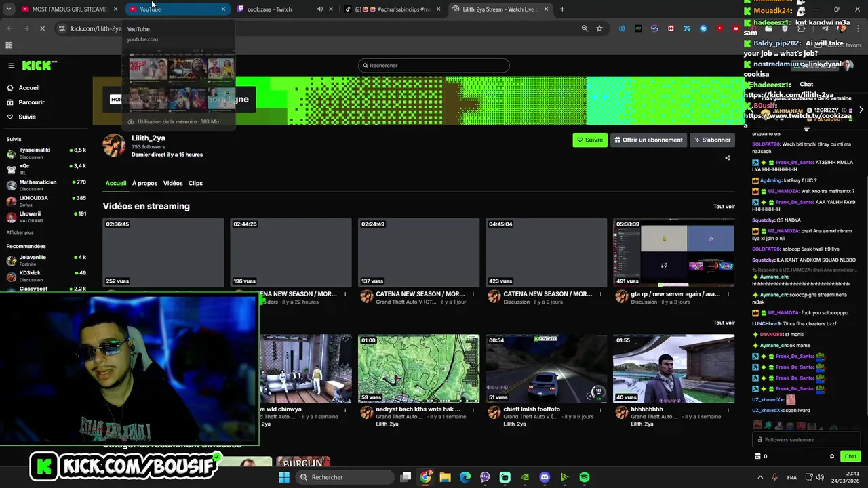Bookmark this page with the star icon
Viewport: 868px width, 488px height.
tap(599, 28)
